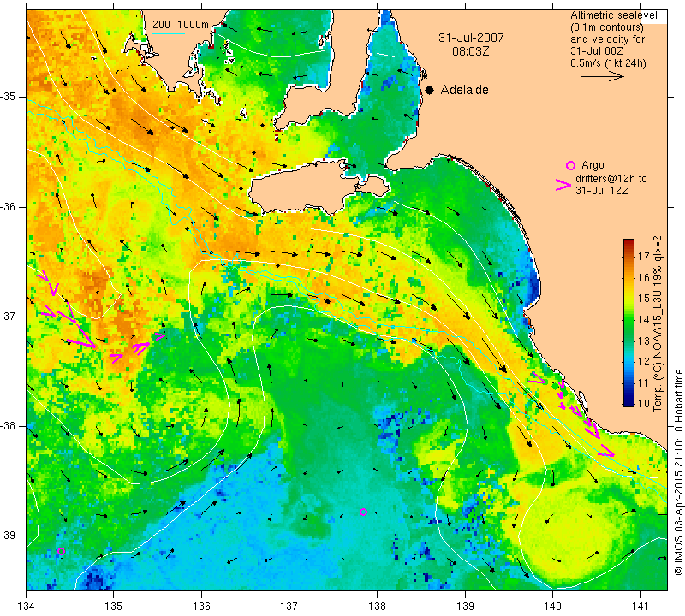Click the '31-Jul-2007' date text
Screen dimensions: 685x616
[471, 38]
